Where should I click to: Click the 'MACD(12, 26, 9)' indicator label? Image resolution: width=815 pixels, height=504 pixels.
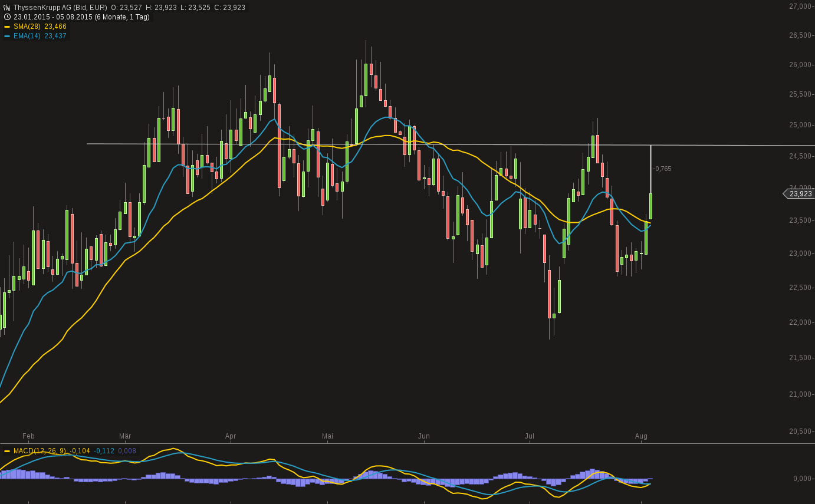point(40,451)
